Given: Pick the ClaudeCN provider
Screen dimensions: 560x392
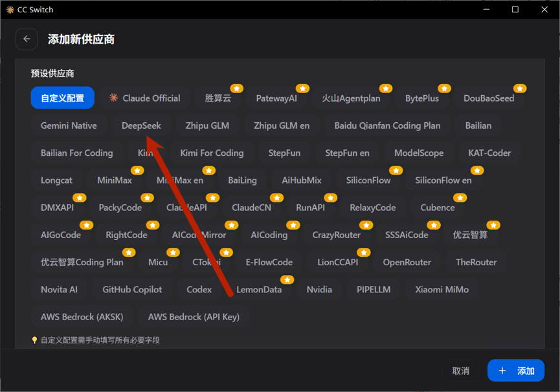Looking at the screenshot, I should (251, 207).
